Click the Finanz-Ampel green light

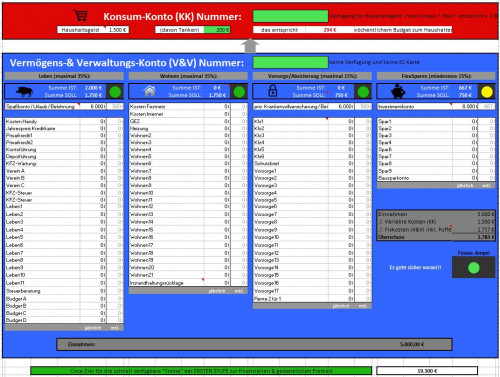(x=474, y=268)
